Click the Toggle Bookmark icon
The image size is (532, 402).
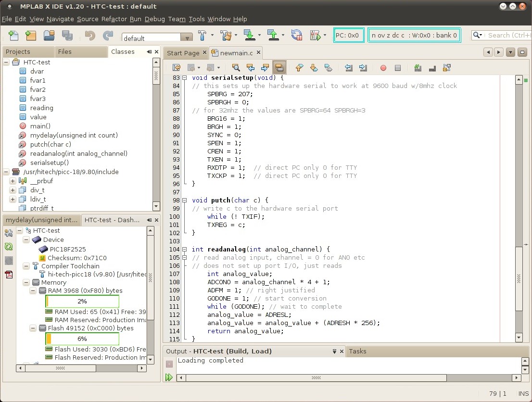(x=329, y=67)
